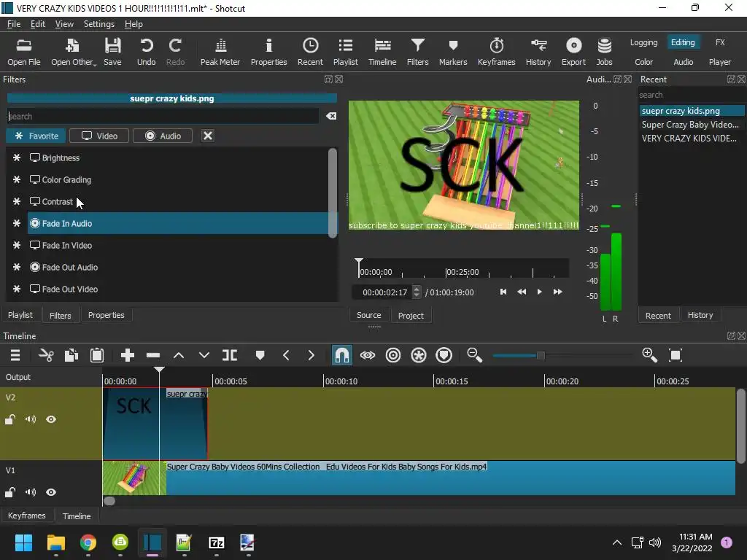Overwrite the clip with the down chevron
The height and width of the screenshot is (560, 747).
click(204, 355)
